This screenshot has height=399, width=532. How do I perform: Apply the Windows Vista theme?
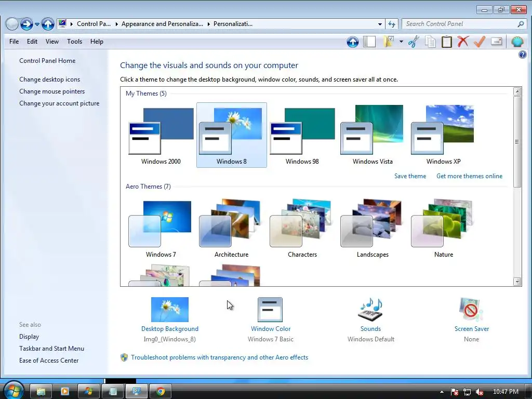tap(373, 135)
